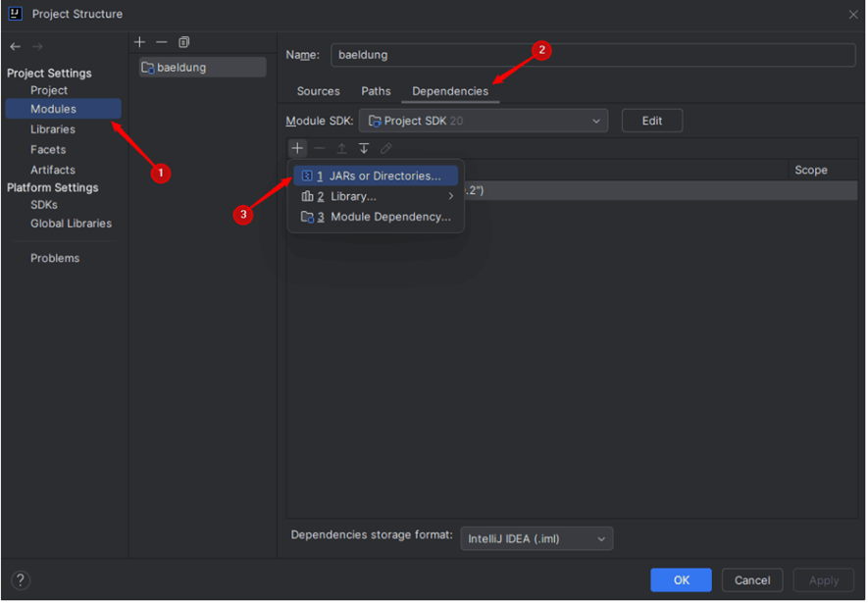Click the forward navigation arrow
This screenshot has height=603, width=868.
coord(37,47)
